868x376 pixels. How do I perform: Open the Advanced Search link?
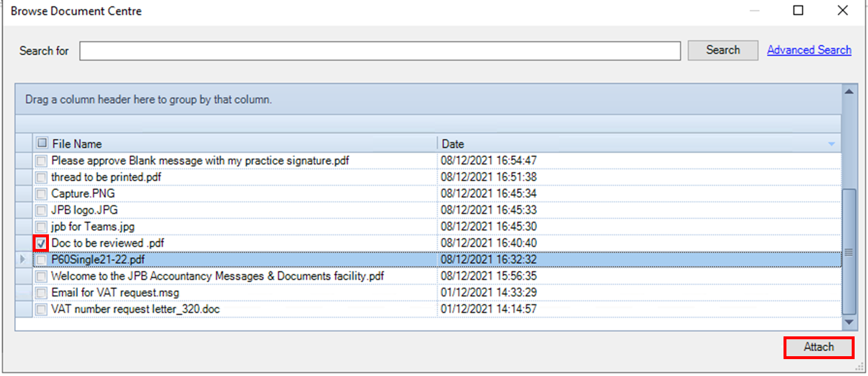809,50
